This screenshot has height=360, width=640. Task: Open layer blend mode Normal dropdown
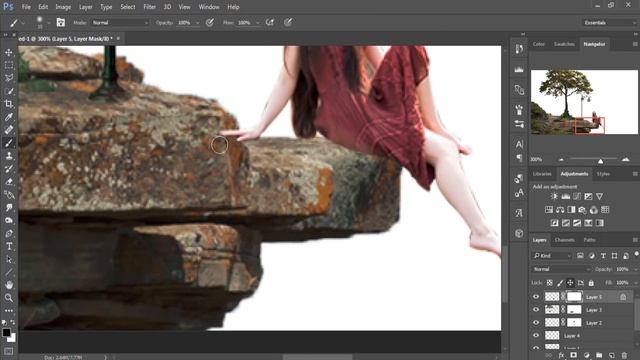tap(562, 269)
